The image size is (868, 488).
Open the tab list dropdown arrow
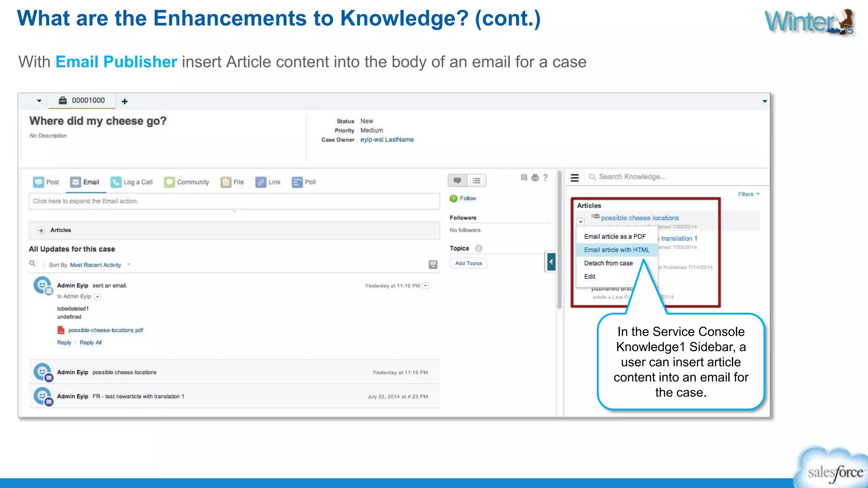[x=39, y=101]
